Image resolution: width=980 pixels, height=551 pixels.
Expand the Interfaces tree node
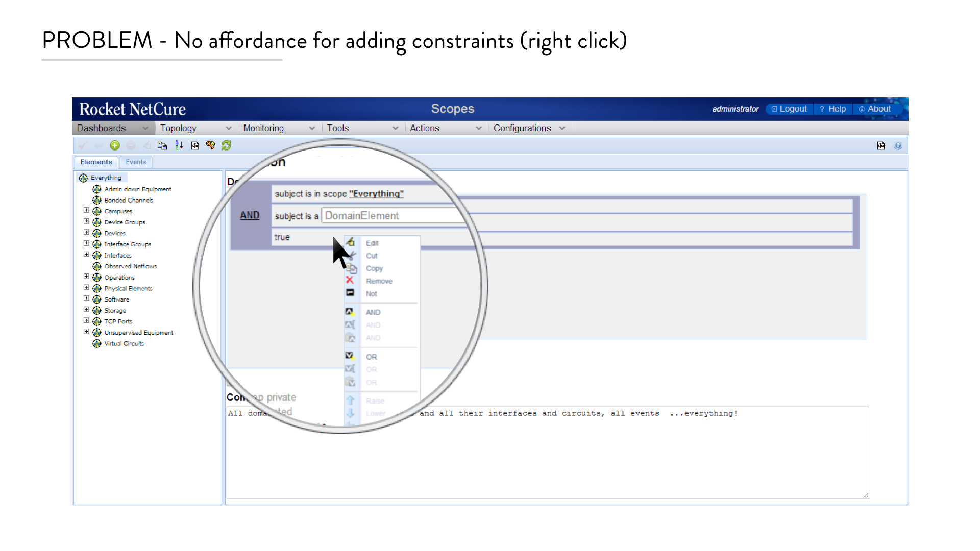pos(86,255)
